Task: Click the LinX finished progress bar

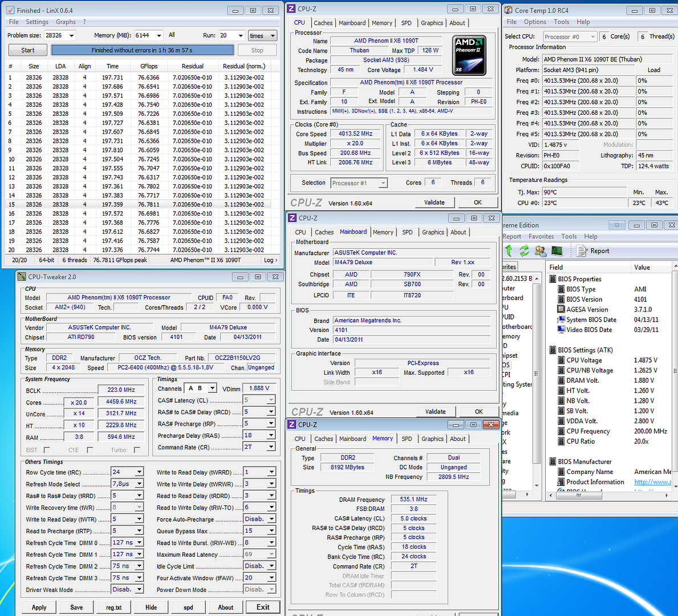Action: point(142,50)
